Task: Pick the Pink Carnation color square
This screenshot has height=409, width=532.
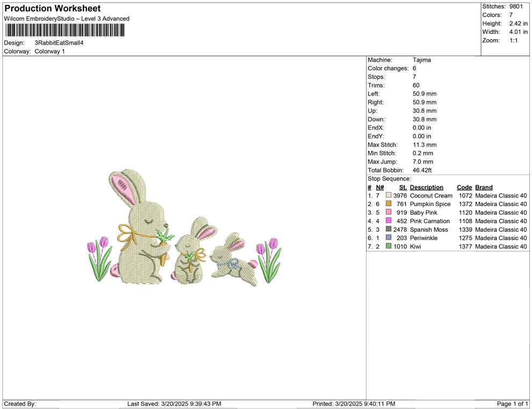Action: [388, 221]
